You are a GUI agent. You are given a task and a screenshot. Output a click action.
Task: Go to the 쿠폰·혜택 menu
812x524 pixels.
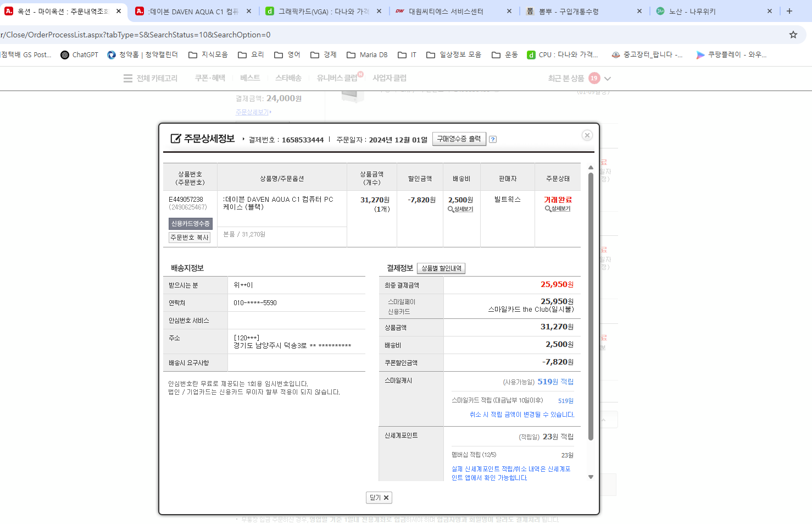coord(210,78)
